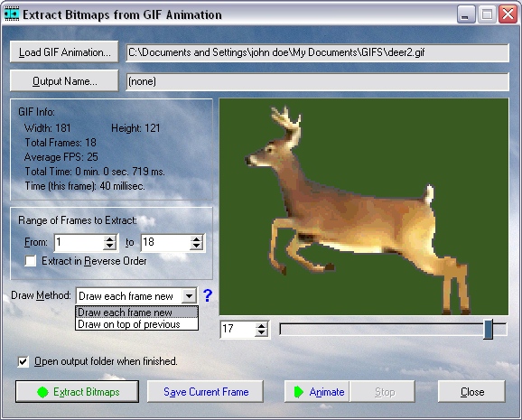Step current frame 17 spinner upward
Screen dimensions: 522x420
tap(262, 325)
